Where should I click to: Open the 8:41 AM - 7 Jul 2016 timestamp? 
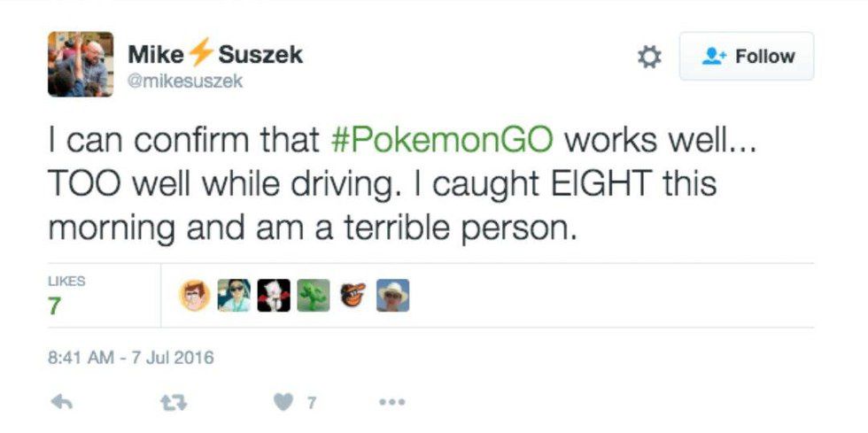[131, 359]
